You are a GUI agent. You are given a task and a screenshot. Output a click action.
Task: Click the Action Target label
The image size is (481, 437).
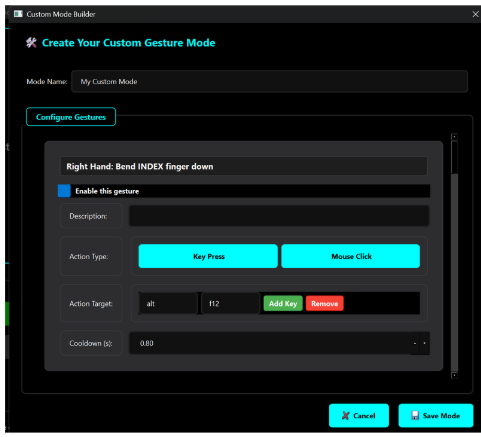(x=91, y=304)
